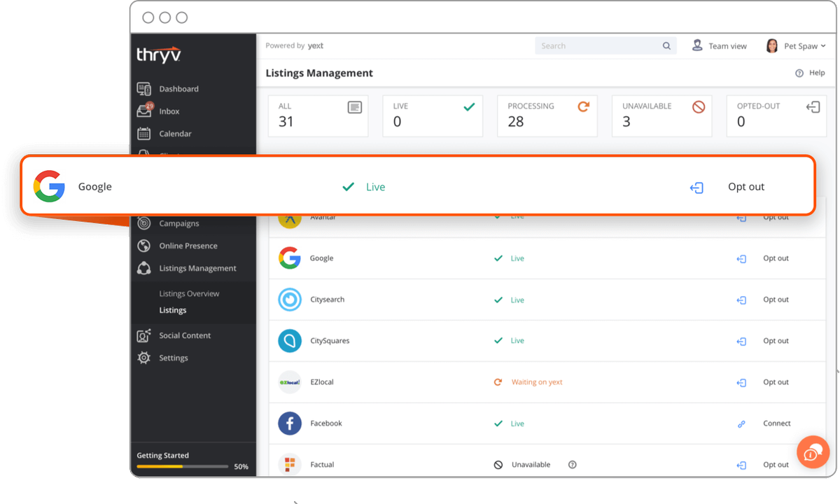Click the Social Content icon
Viewport: 840px width, 504px height.
(x=144, y=335)
